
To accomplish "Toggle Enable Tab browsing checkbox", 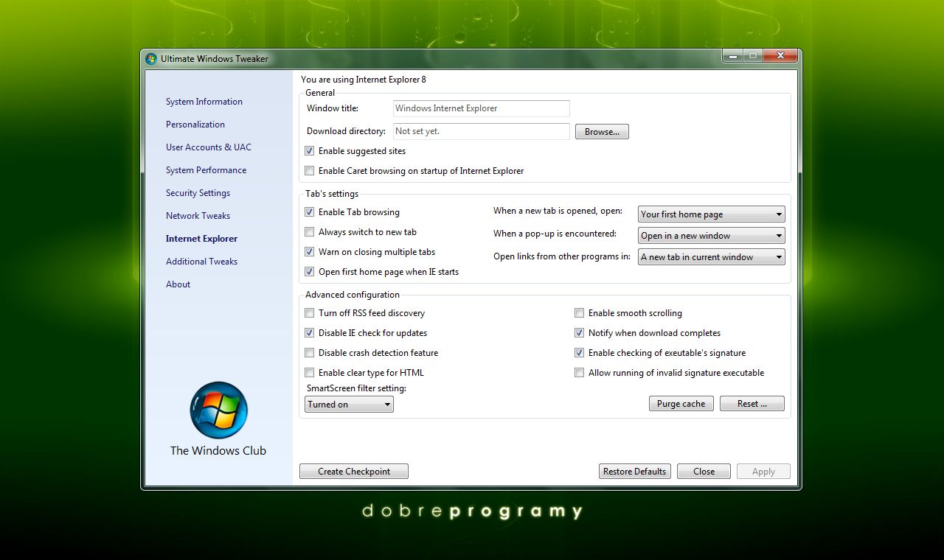I will pos(310,212).
